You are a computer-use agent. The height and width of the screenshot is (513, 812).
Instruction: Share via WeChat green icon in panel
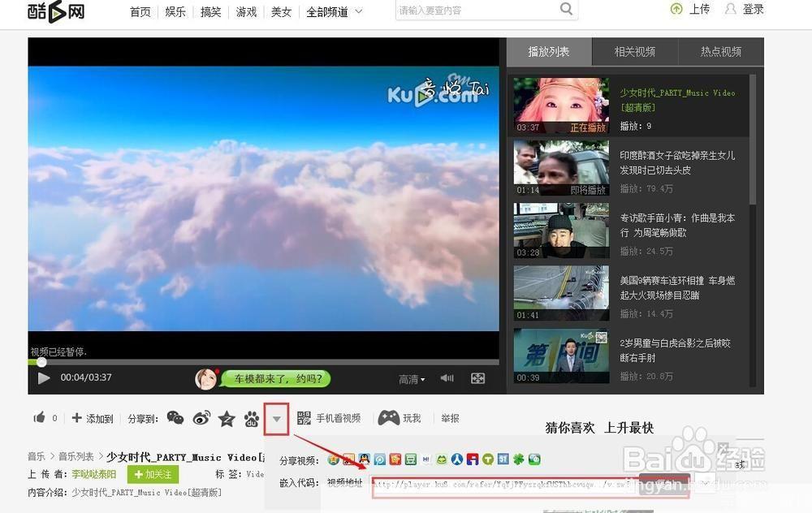[534, 459]
